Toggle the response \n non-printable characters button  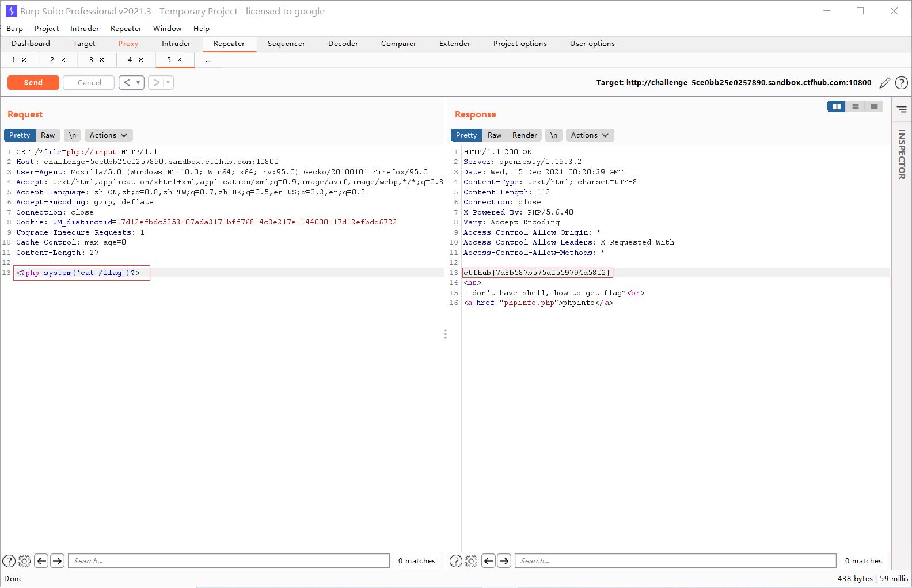click(554, 135)
